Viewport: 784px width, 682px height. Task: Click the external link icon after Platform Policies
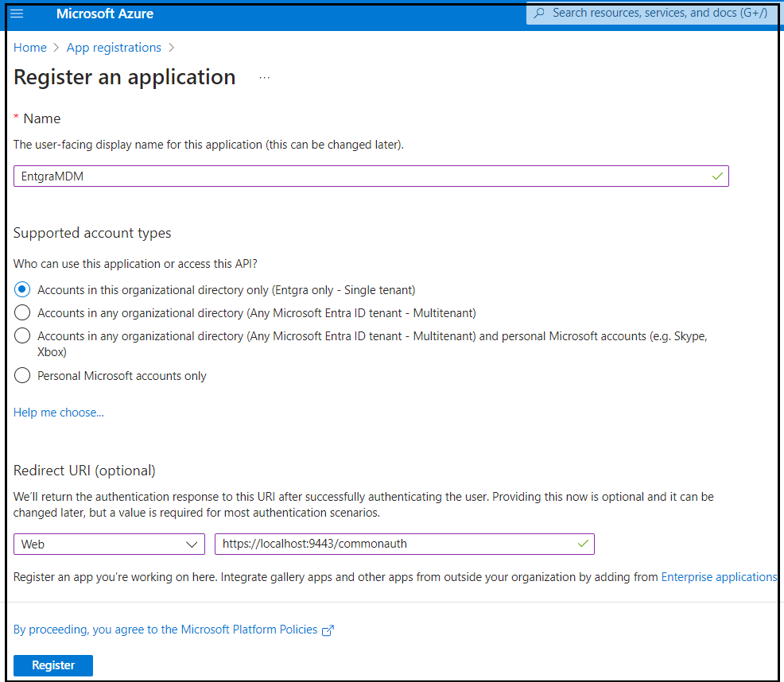(x=328, y=630)
